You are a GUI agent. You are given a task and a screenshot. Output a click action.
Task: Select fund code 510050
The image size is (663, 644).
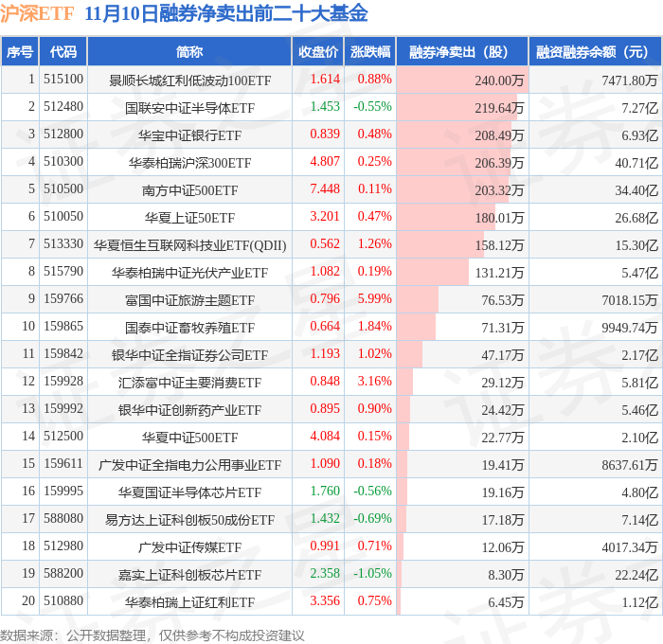(63, 217)
